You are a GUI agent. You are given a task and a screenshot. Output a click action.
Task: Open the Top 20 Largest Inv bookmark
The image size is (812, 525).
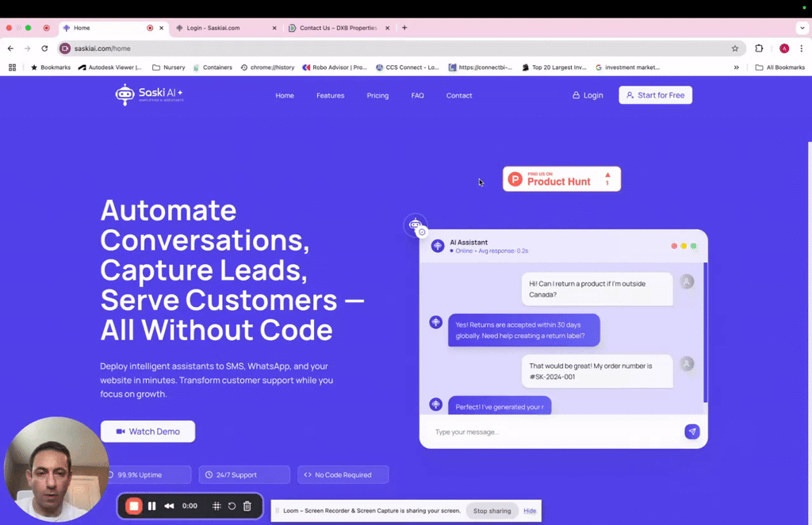554,67
